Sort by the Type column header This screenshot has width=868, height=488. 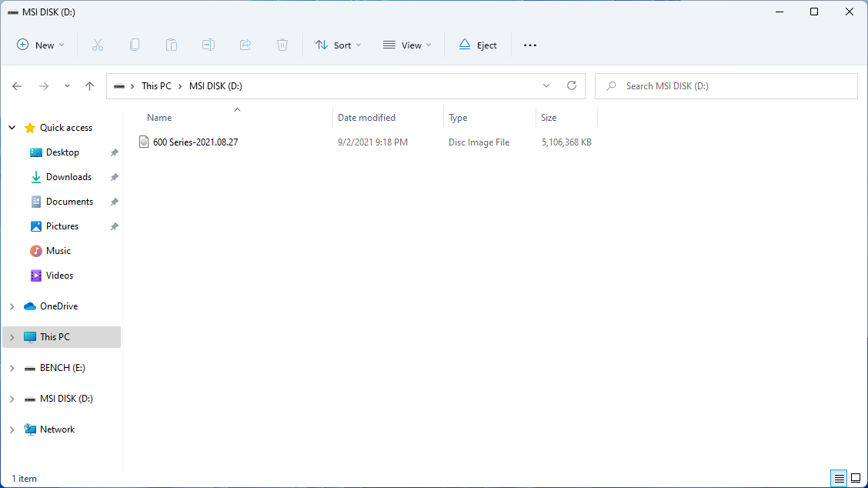(458, 118)
